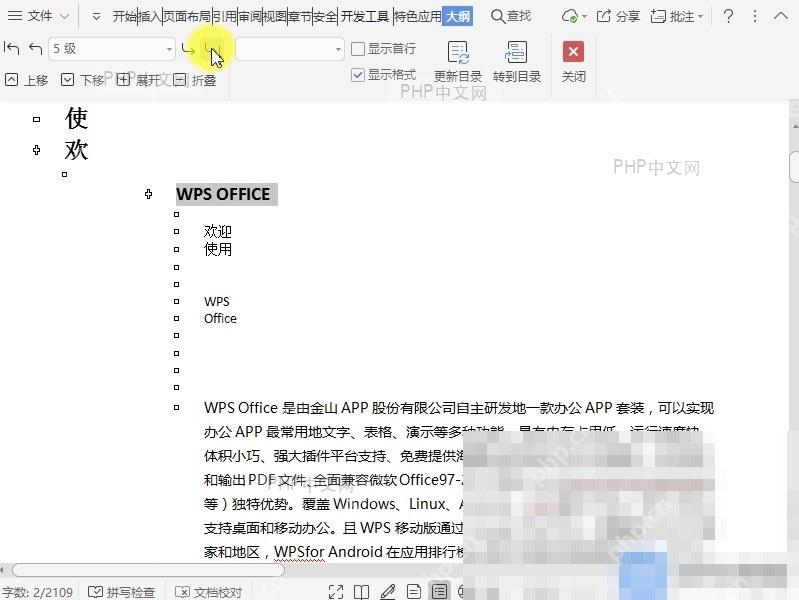
Task: Open the 插入 tab
Action: 150,16
